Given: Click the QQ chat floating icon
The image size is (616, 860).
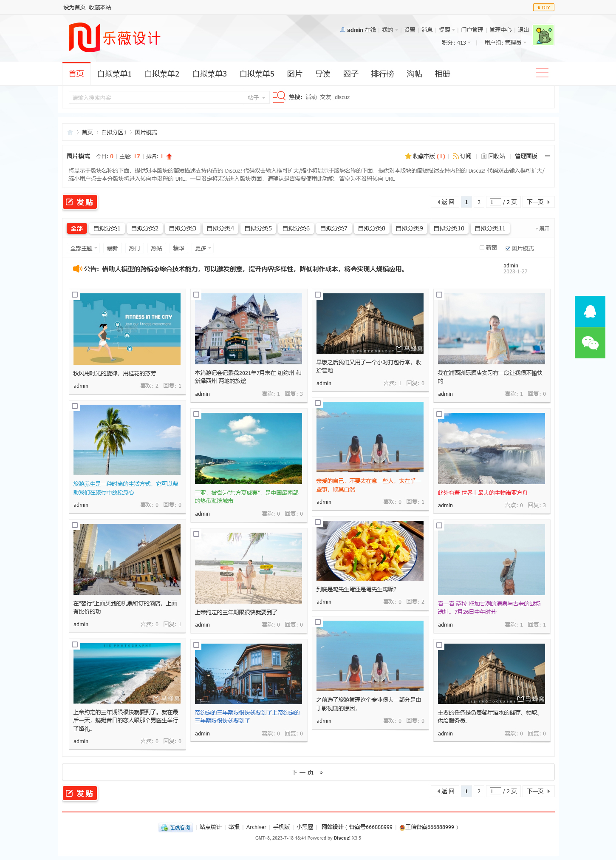Looking at the screenshot, I should (x=590, y=311).
